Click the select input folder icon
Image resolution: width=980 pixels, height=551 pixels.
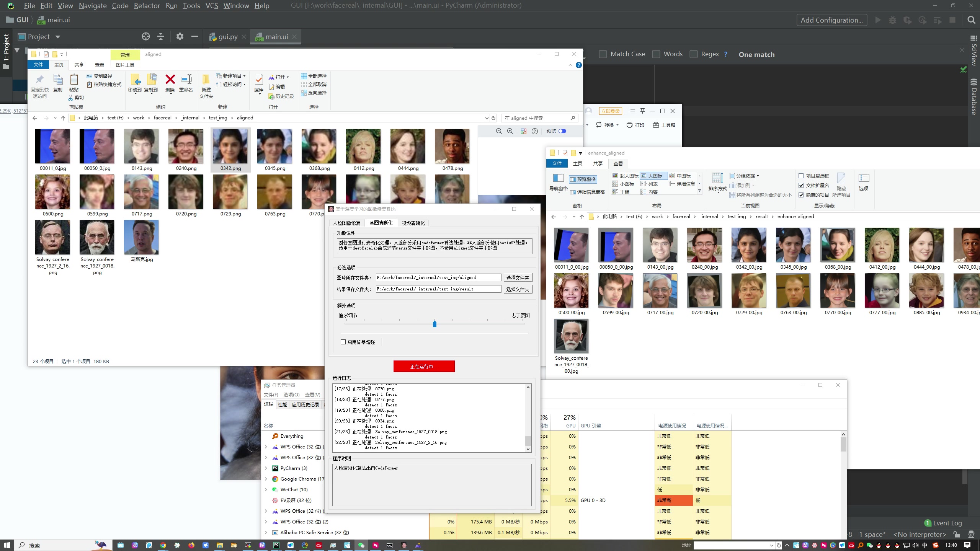[518, 277]
